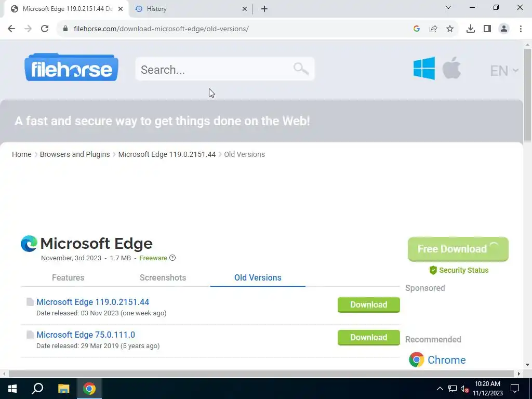The image size is (532, 399).
Task: Download Microsoft Edge 119.0.2151.44
Action: tap(369, 304)
